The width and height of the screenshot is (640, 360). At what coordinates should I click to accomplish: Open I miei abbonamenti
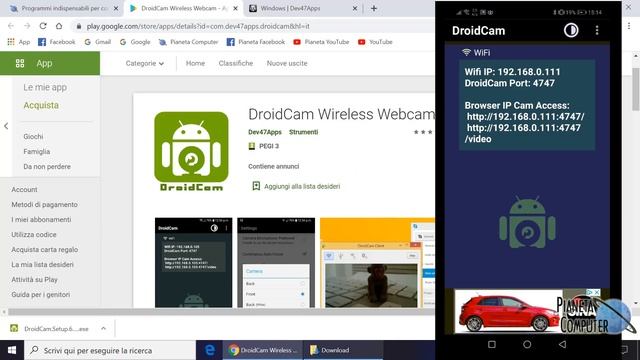click(x=41, y=220)
